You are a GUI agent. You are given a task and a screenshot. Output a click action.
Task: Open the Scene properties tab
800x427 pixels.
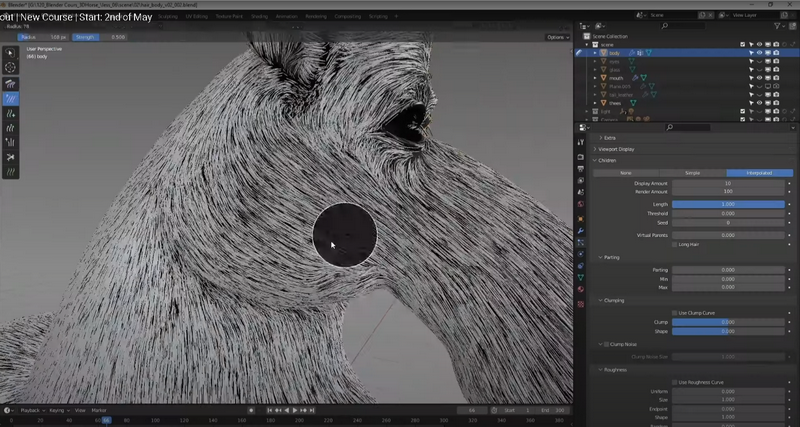click(581, 192)
